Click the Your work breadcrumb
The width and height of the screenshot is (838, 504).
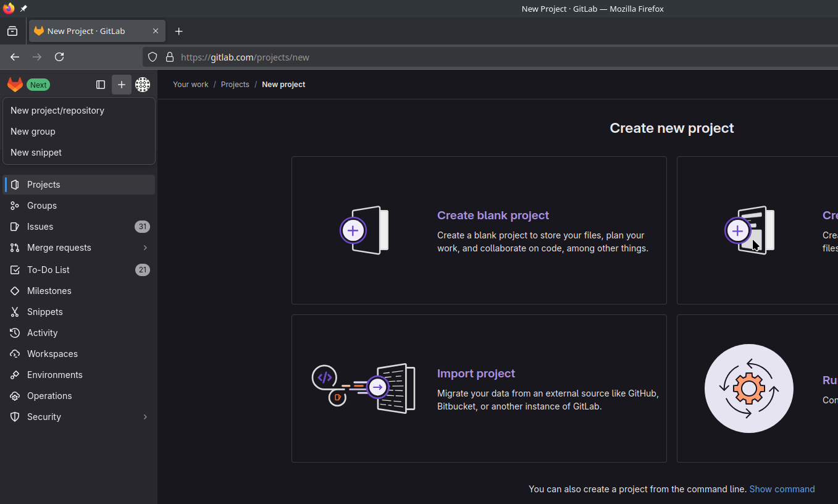191,85
